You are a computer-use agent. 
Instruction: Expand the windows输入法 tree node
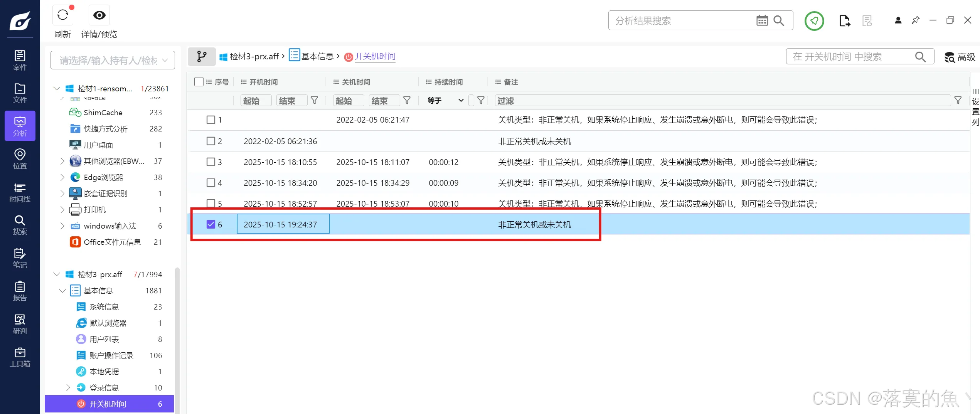point(62,226)
